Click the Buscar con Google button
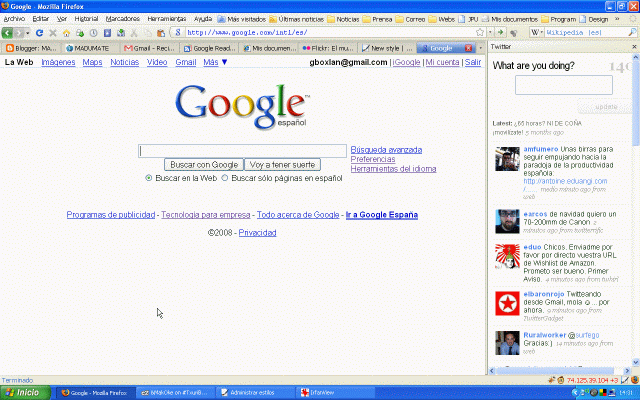The height and width of the screenshot is (400, 640). [204, 165]
